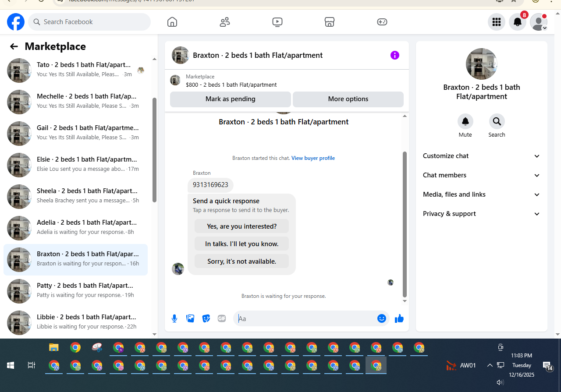Show hidden system tray icons
This screenshot has width=561, height=392.
coord(490,365)
